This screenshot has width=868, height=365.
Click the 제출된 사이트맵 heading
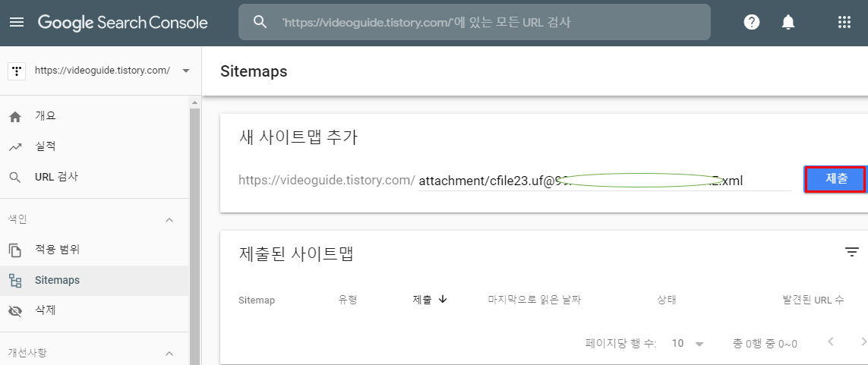[x=296, y=253]
